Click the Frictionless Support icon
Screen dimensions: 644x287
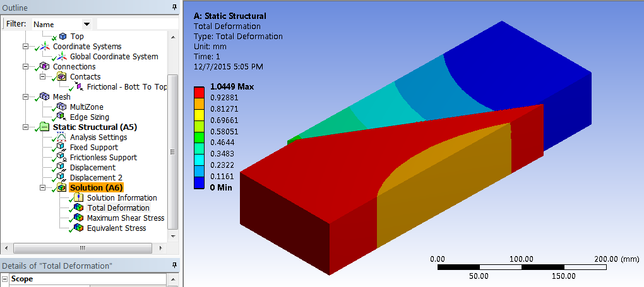[x=62, y=157]
